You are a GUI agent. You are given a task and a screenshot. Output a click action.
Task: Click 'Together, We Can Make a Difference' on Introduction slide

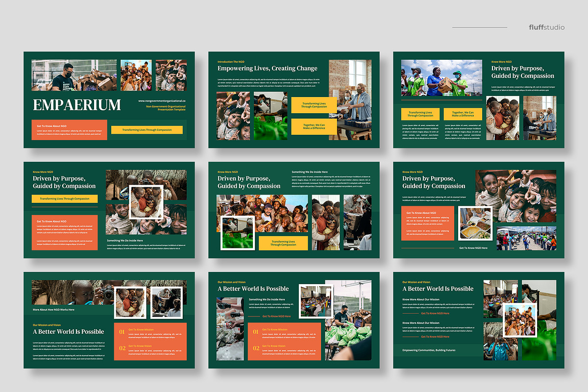(x=314, y=127)
